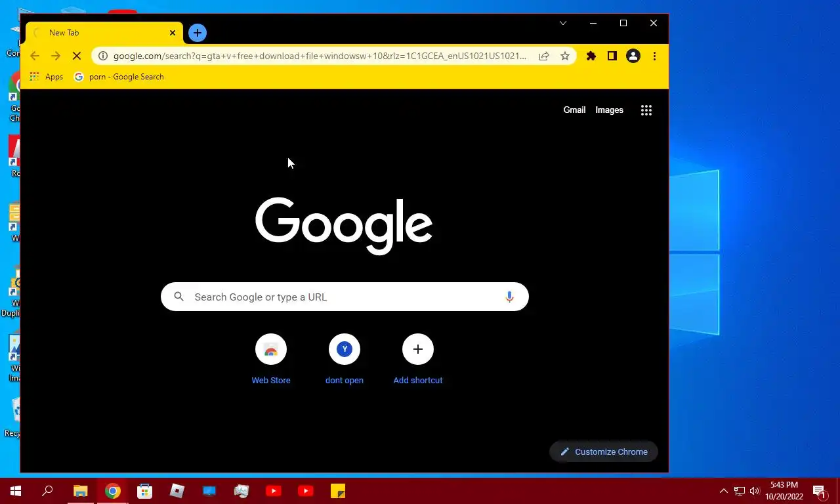Open the Google Search bookmark

tap(119, 77)
